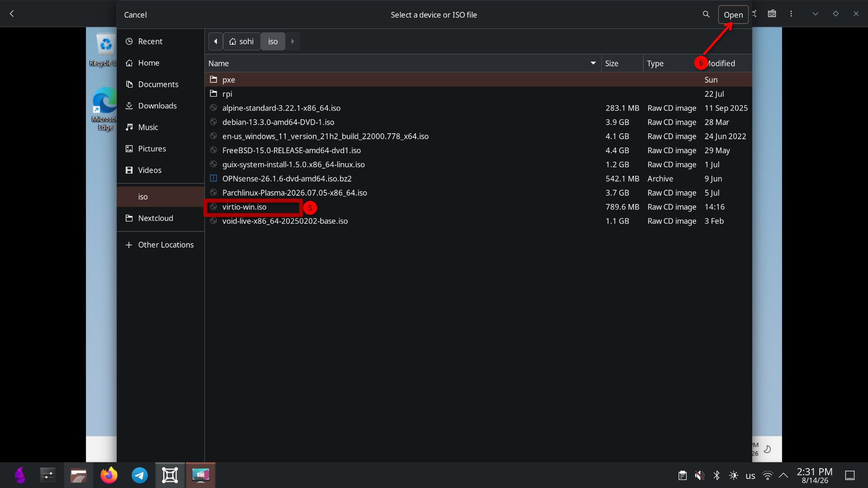Open the file manager from the taskbar
The width and height of the screenshot is (868, 488).
pyautogui.click(x=78, y=475)
